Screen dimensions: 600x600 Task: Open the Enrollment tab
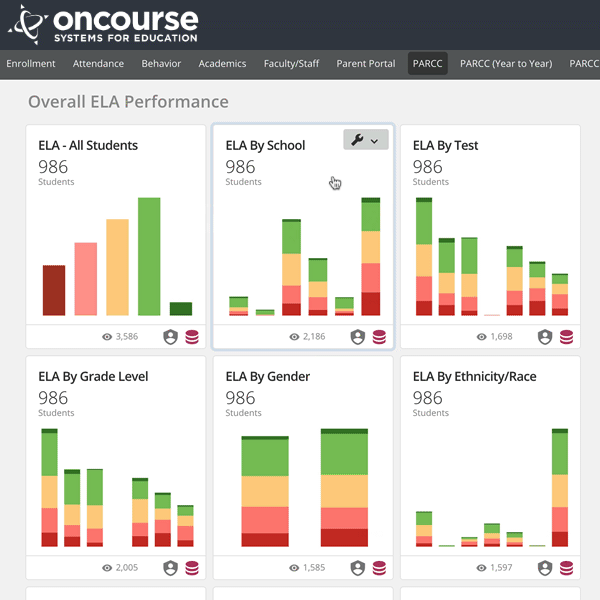pos(31,64)
